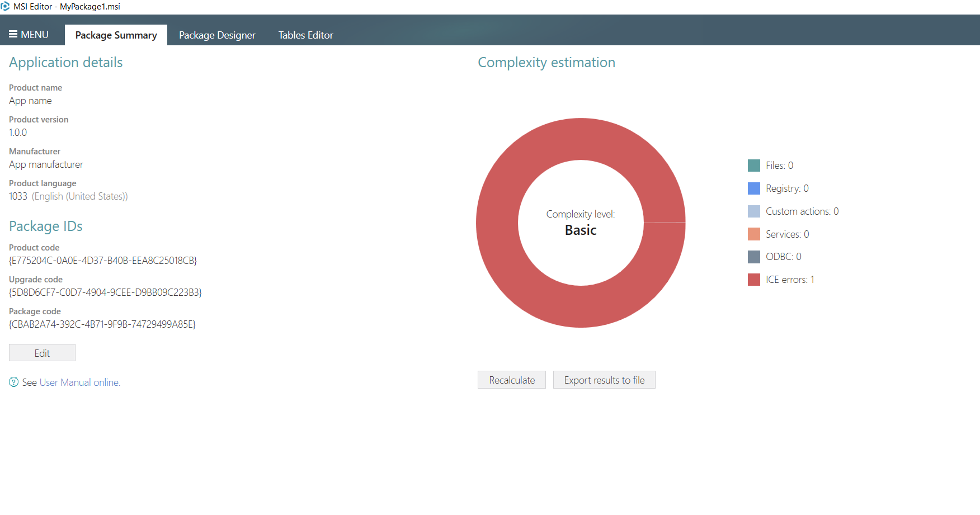Click the Registry legend color swatch
The image size is (980, 515).
(x=754, y=188)
